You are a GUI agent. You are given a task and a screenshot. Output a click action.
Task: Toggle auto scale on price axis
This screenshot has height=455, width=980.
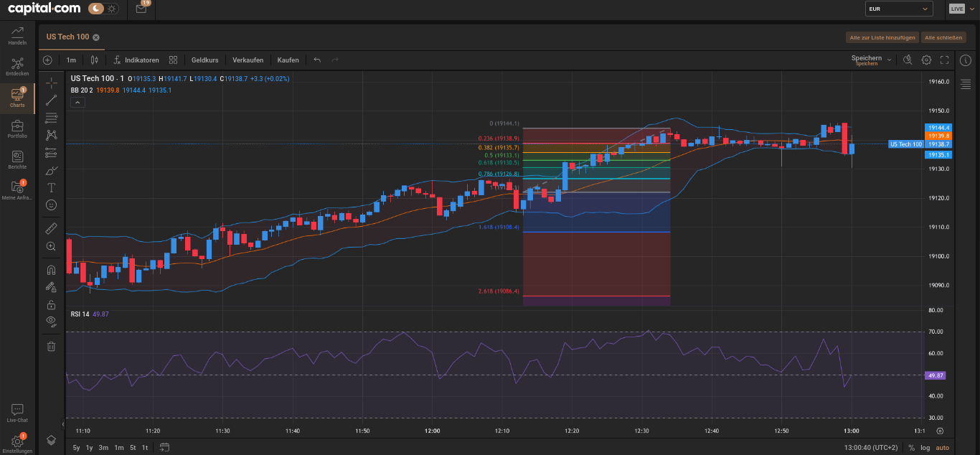pos(942,448)
